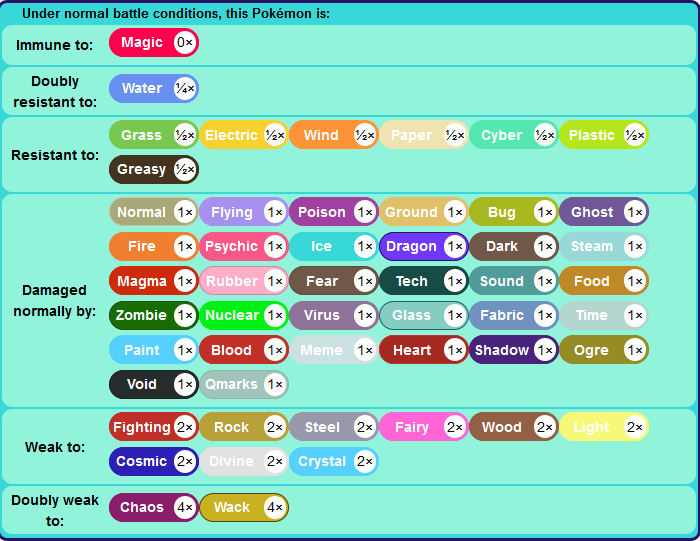Open the Meme type badge
Image resolution: width=700 pixels, height=541 pixels.
point(334,350)
